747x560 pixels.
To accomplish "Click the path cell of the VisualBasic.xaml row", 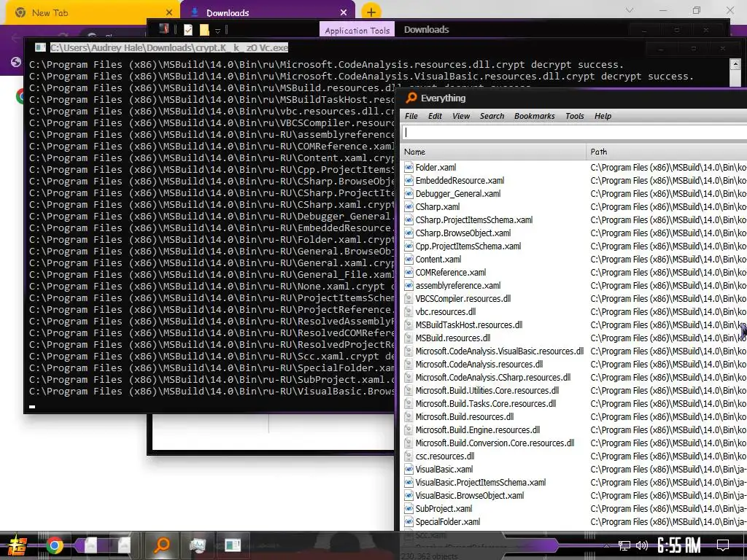I will [668, 470].
